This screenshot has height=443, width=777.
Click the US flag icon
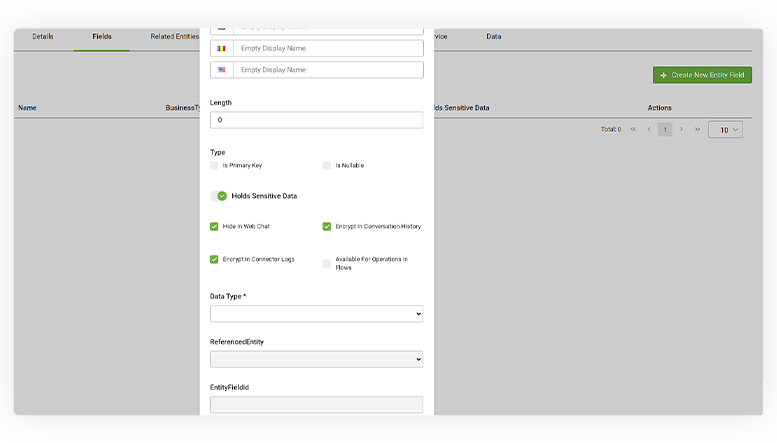(221, 70)
